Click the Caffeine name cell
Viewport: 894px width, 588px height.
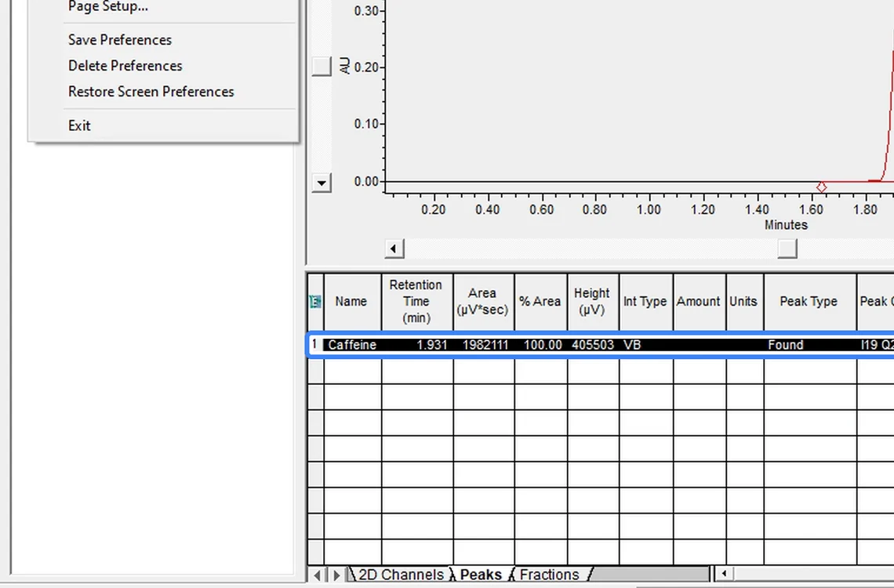352,345
